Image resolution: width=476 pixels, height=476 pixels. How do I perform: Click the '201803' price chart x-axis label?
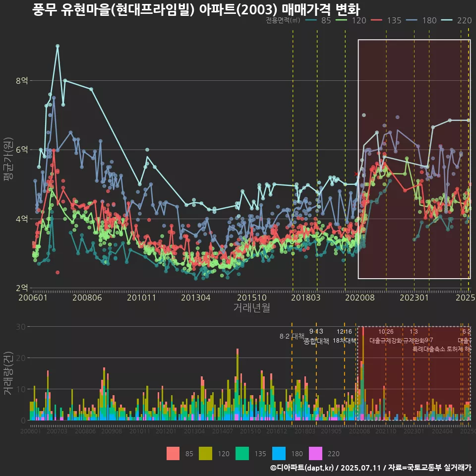(306, 297)
